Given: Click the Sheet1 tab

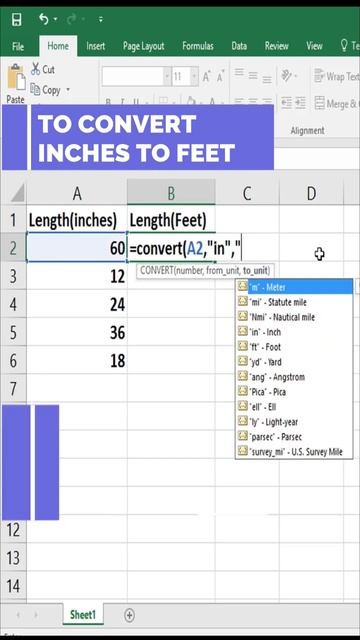Looking at the screenshot, I should pos(83,615).
